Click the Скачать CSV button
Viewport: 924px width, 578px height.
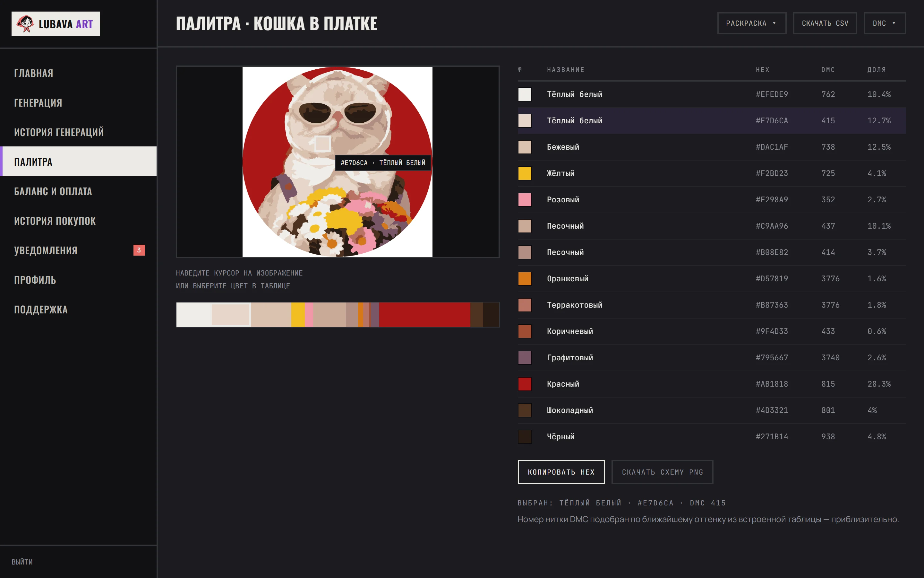pyautogui.click(x=825, y=23)
